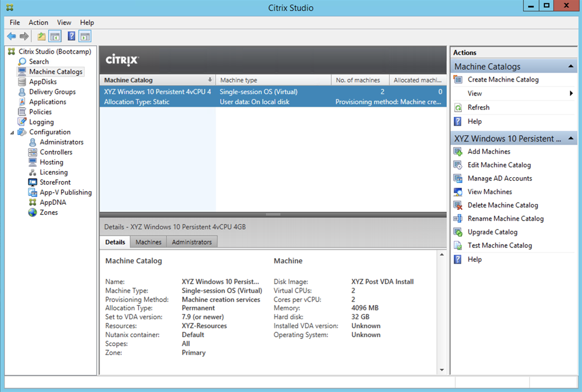This screenshot has height=392, width=582.
Task: Expand the View submenu arrow in Actions
Action: click(571, 93)
